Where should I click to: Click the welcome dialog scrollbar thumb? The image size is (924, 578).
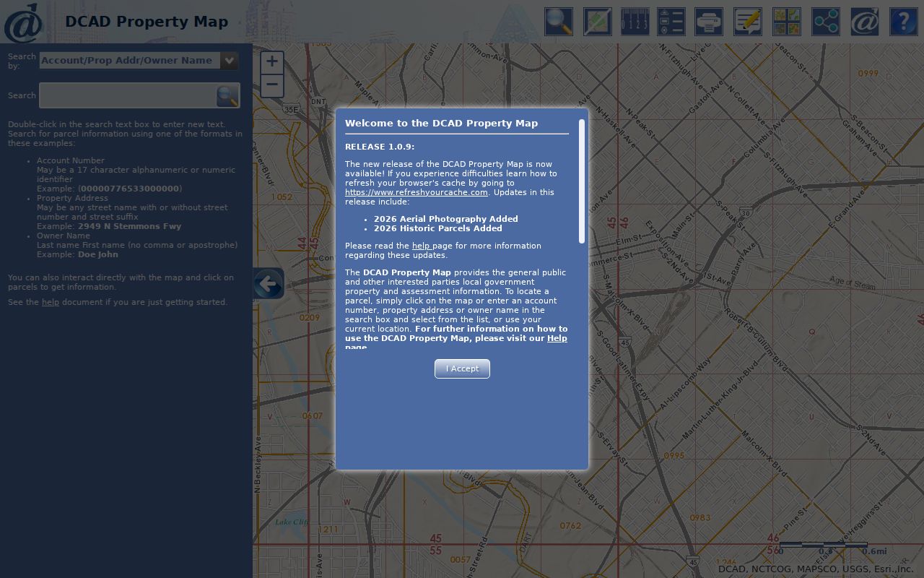(582, 181)
